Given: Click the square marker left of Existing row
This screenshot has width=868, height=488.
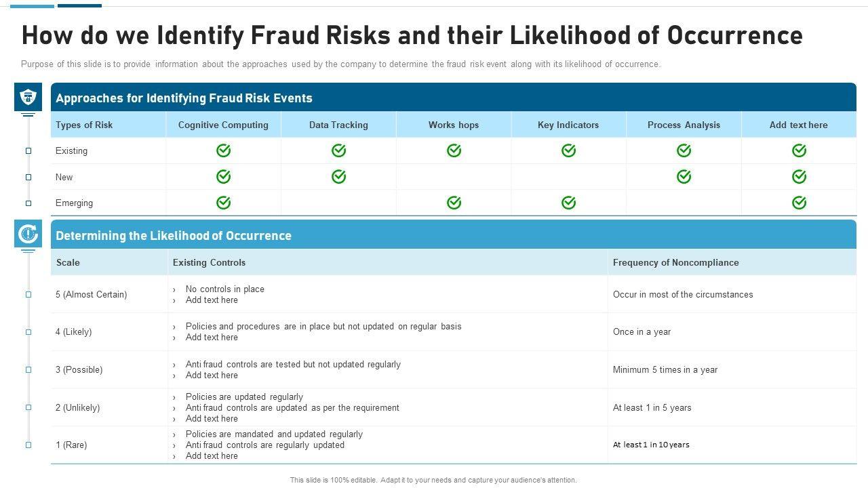Looking at the screenshot, I should (x=28, y=151).
